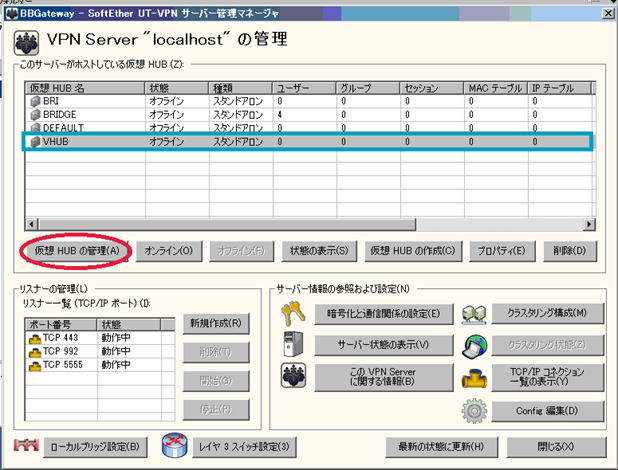
Task: Sort by 仮想 HUB 名 column header
Action: tap(85, 88)
